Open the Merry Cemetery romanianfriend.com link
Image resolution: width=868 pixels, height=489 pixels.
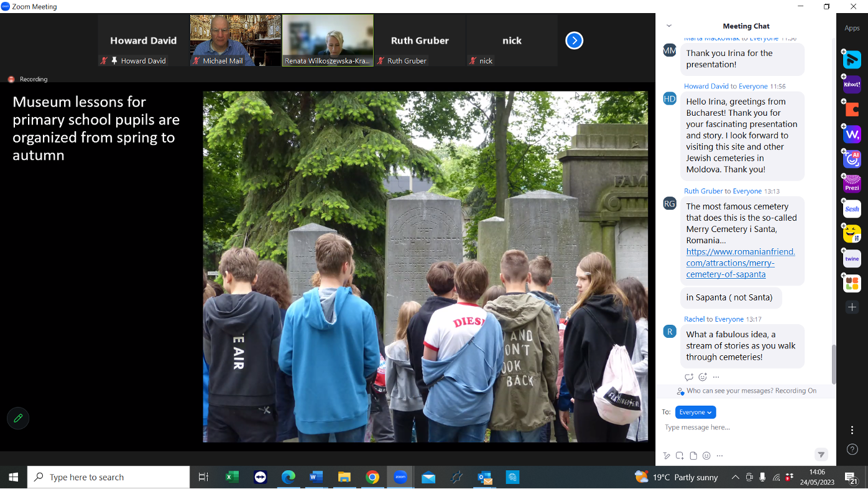click(740, 263)
